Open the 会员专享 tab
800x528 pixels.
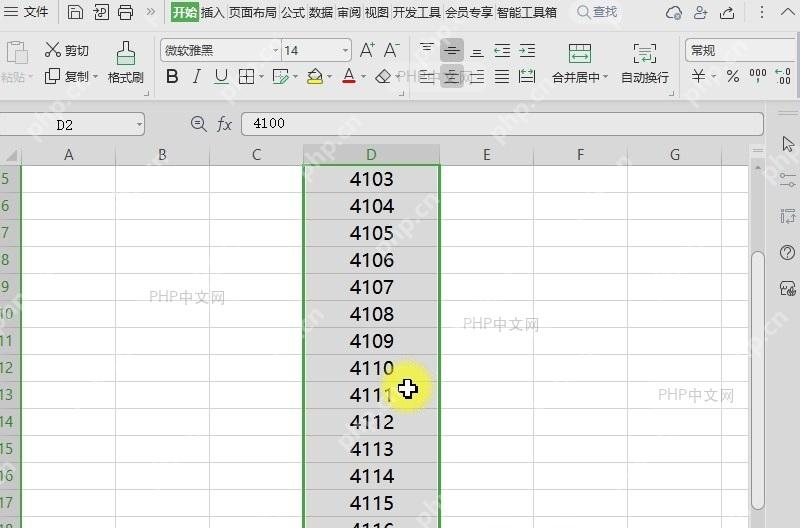tap(469, 12)
